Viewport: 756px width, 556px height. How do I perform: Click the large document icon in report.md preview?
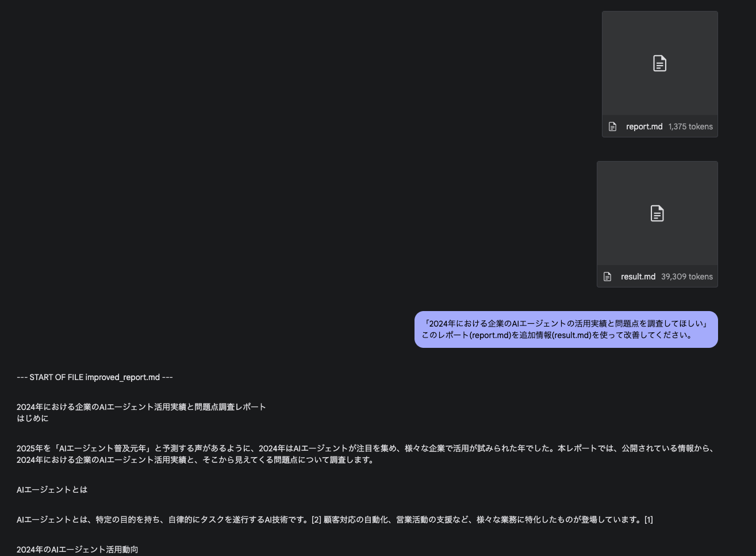(659, 63)
